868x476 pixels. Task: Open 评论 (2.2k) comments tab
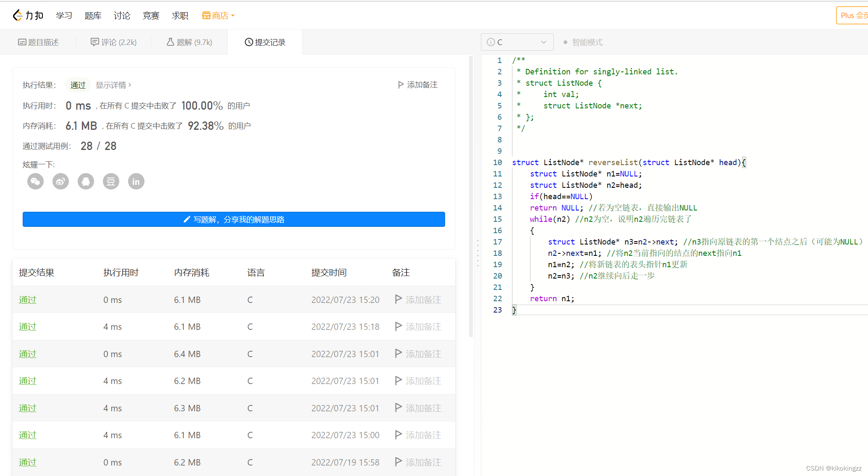click(114, 42)
